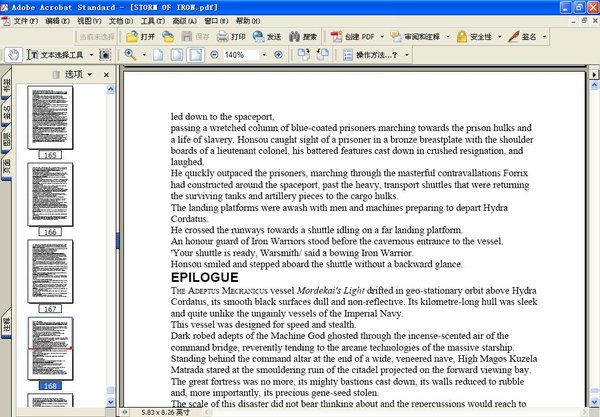This screenshot has width=600, height=417.
Task: Switch to the Pages (页面) side tab
Action: coord(7,166)
